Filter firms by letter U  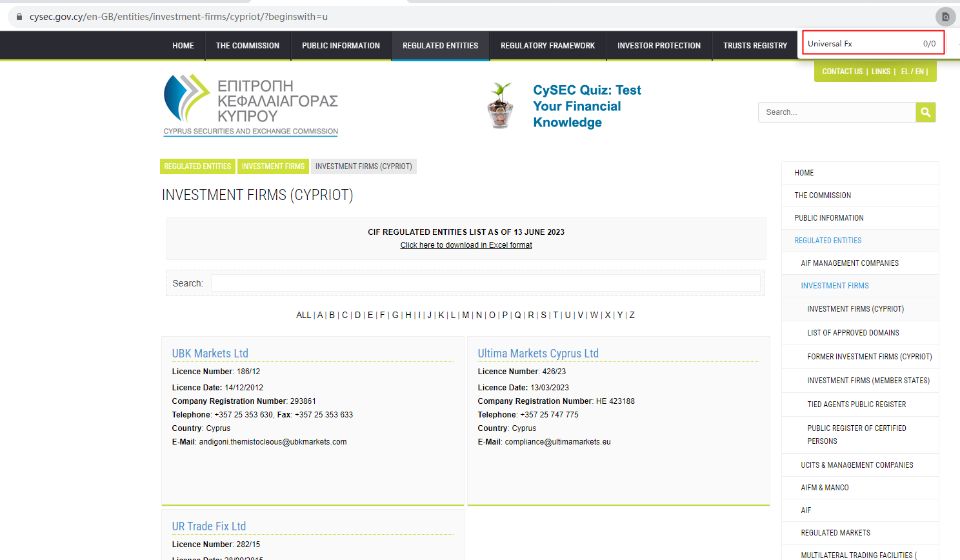568,315
